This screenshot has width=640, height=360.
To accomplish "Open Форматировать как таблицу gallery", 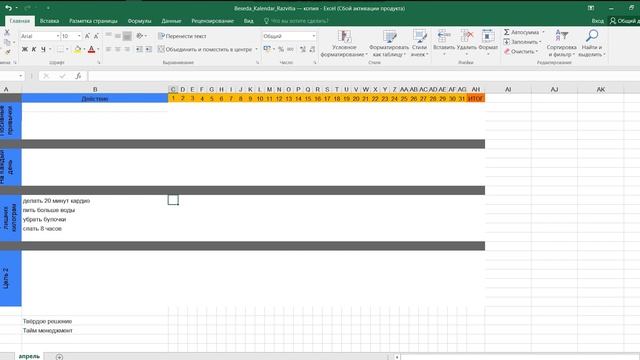I will pos(389,43).
